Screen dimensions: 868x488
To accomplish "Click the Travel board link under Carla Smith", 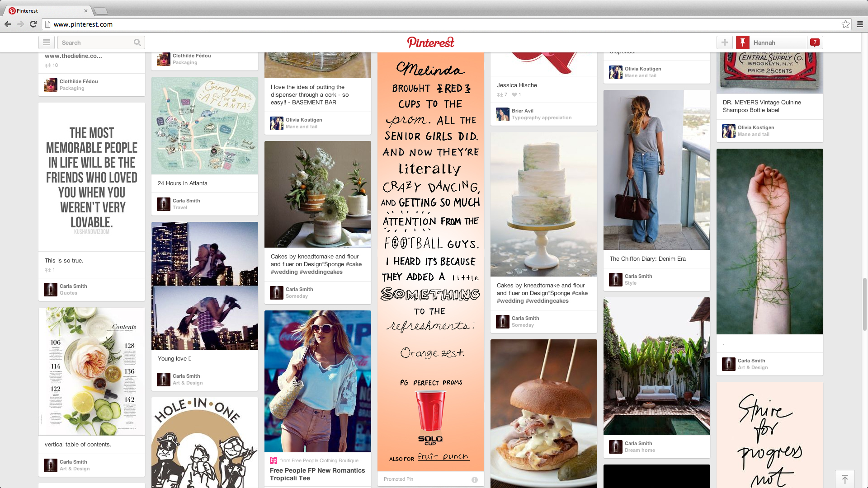I will [x=180, y=208].
